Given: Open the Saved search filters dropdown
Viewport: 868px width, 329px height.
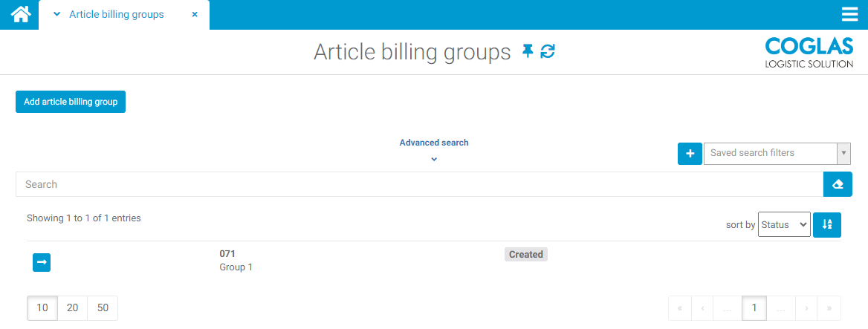Looking at the screenshot, I should 776,153.
